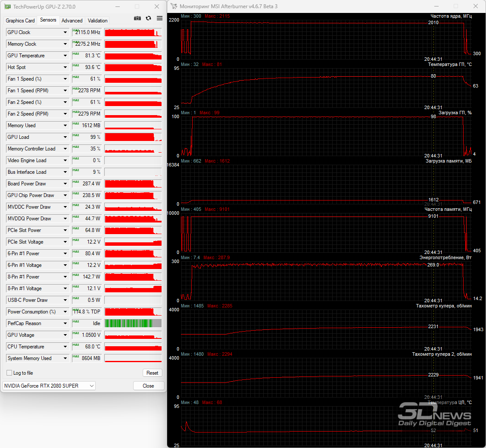Expand the GPU Clock sensor dropdown

[x=65, y=32]
